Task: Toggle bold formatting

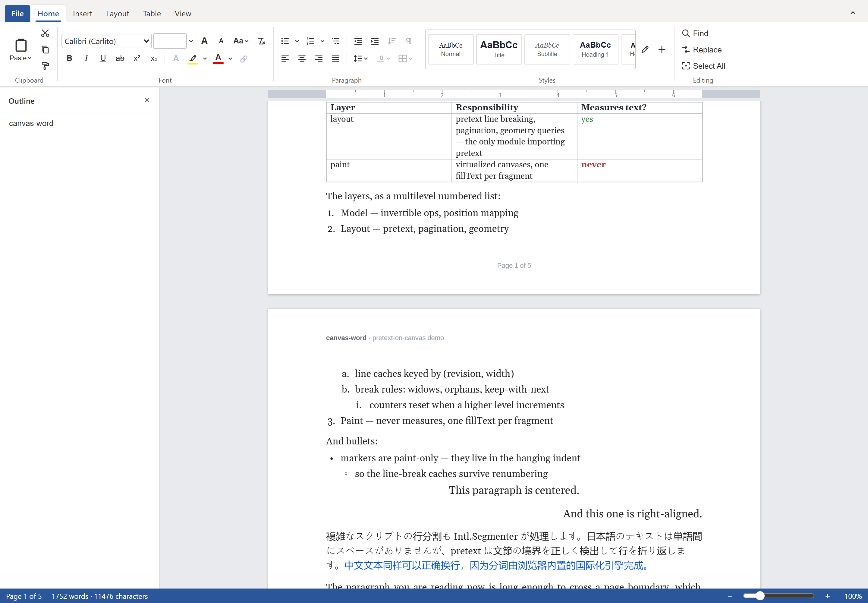Action: pos(69,58)
